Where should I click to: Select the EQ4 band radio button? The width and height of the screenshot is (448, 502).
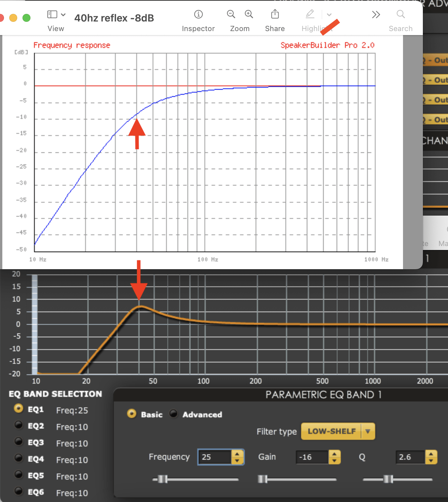[19, 458]
